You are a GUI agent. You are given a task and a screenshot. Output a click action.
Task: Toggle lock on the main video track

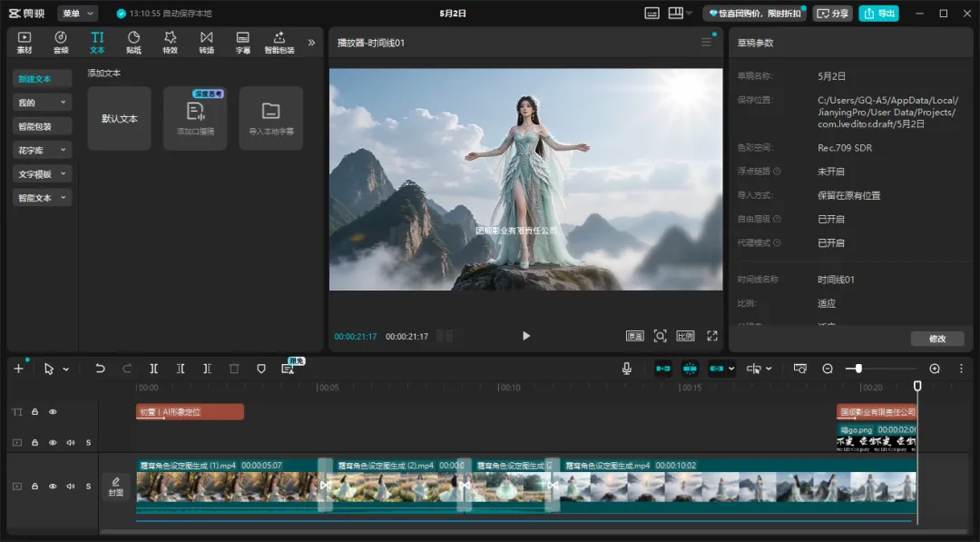pos(35,487)
